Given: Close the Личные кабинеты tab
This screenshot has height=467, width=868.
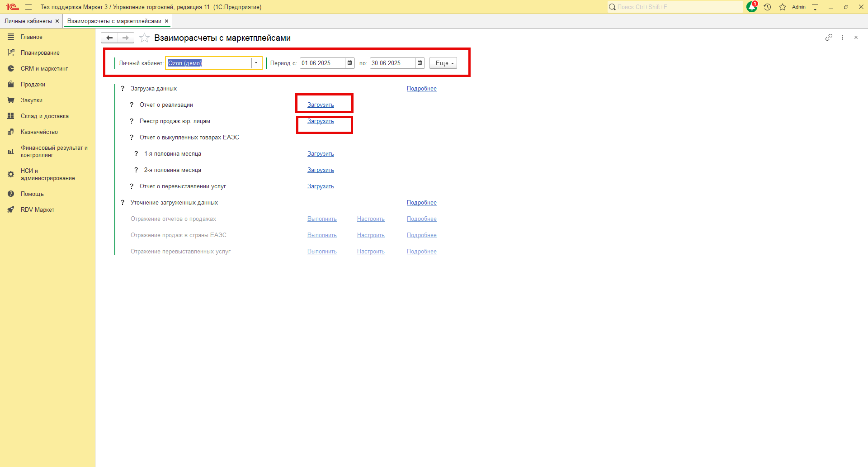Looking at the screenshot, I should coord(57,21).
